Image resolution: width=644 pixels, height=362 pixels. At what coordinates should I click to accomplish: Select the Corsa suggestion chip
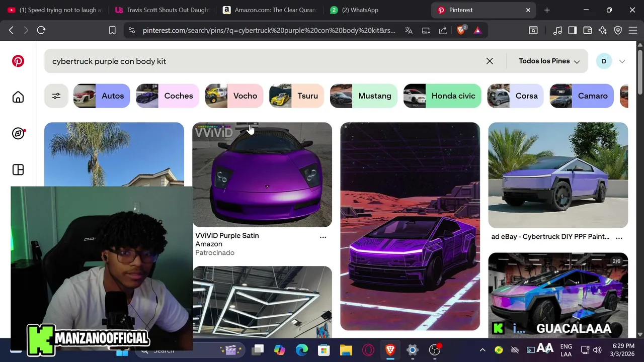[x=515, y=96]
